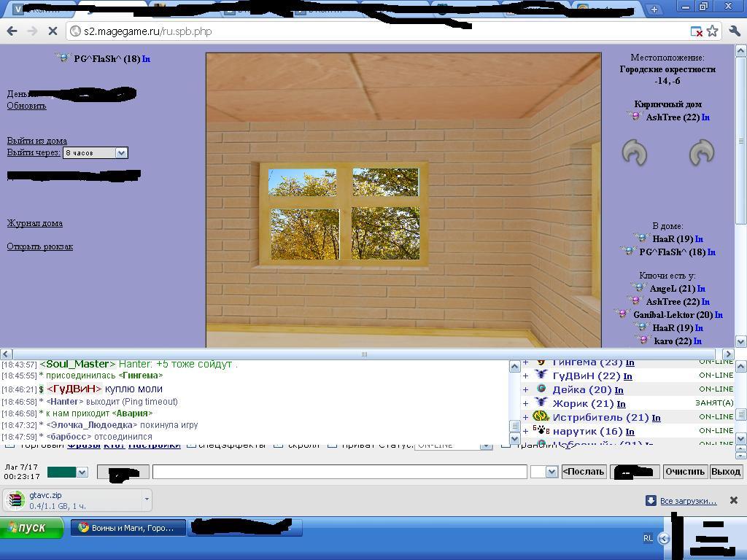Click the Очистить button
The width and height of the screenshot is (747, 560).
coord(684,472)
